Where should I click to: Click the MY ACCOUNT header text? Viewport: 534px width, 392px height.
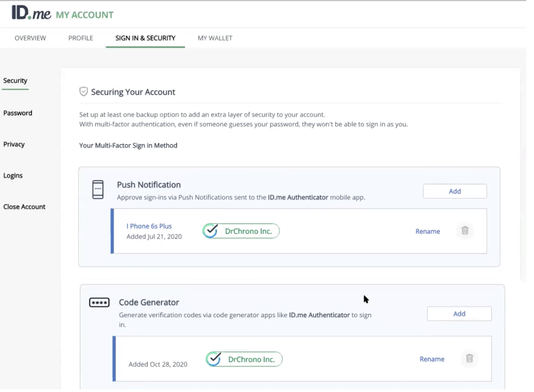point(85,15)
